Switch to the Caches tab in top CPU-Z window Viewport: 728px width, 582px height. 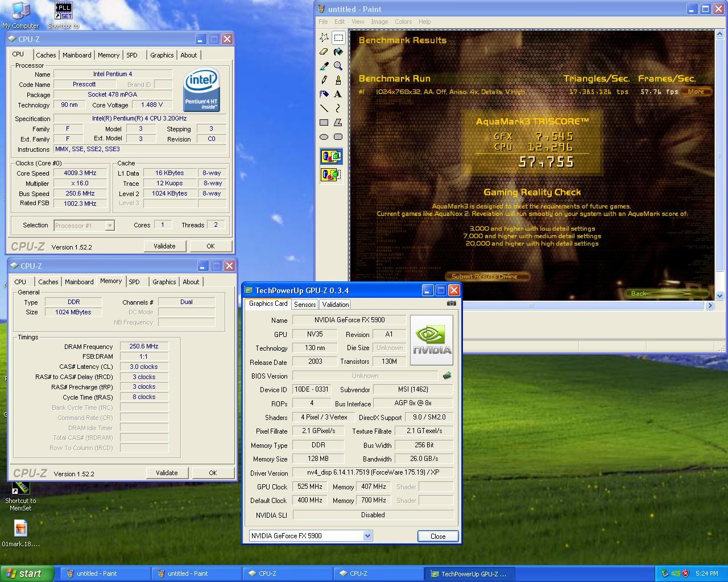point(46,55)
